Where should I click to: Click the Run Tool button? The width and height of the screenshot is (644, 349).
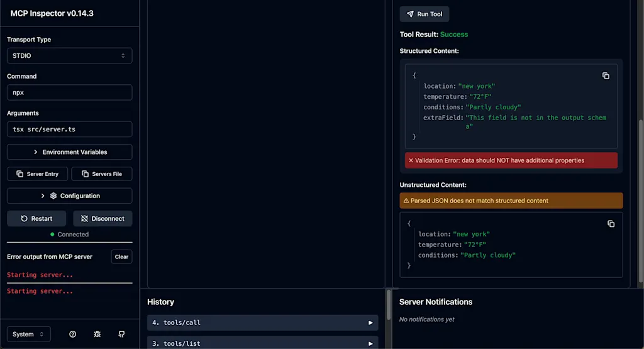pyautogui.click(x=425, y=14)
